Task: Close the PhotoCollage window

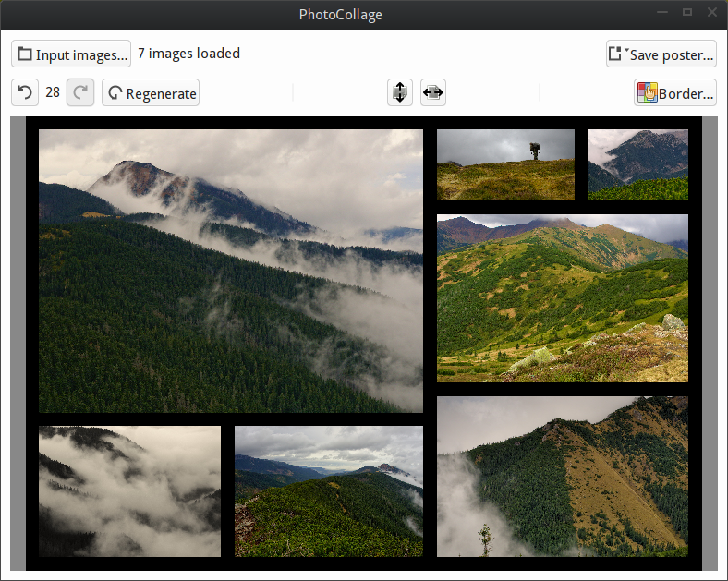Action: pos(712,13)
